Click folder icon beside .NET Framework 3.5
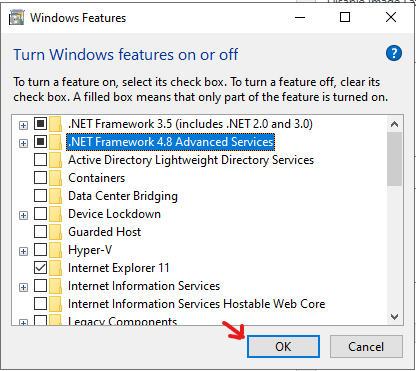Image resolution: width=416 pixels, height=371 pixels. point(55,124)
